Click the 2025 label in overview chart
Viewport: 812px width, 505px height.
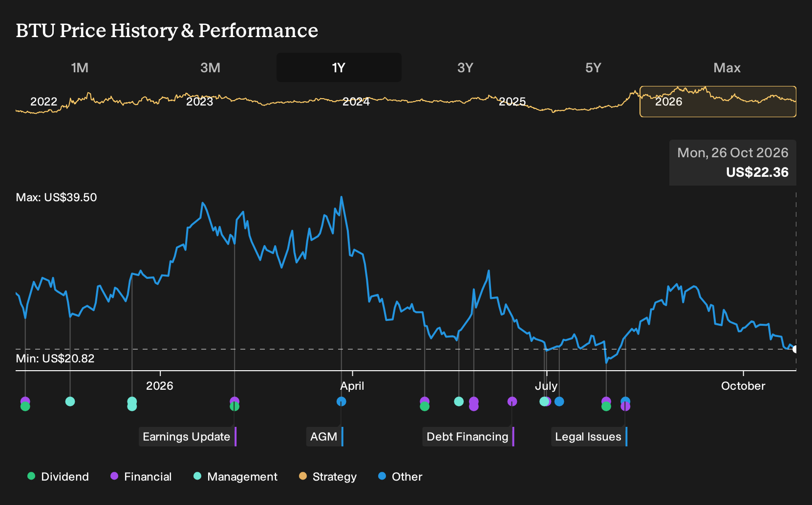pyautogui.click(x=513, y=102)
